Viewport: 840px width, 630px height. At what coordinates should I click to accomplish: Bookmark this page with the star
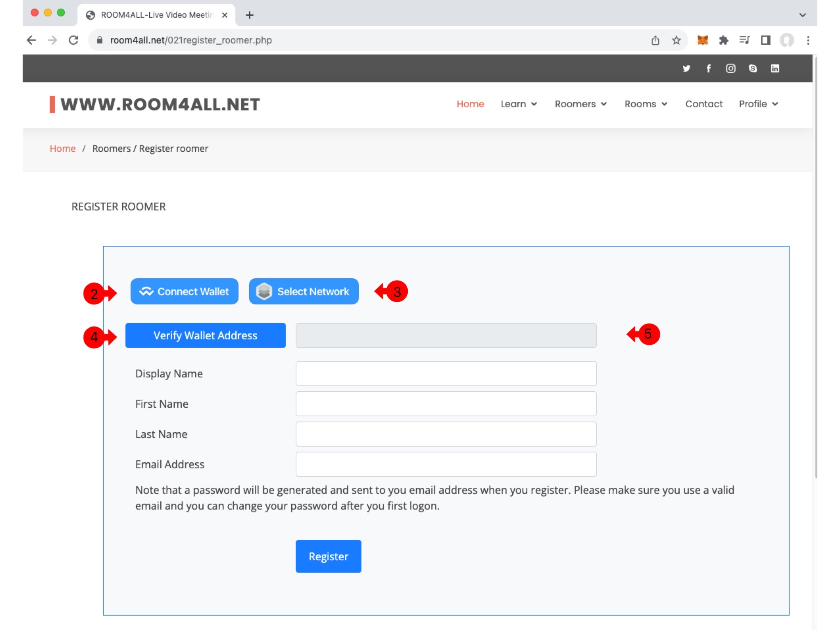(676, 40)
